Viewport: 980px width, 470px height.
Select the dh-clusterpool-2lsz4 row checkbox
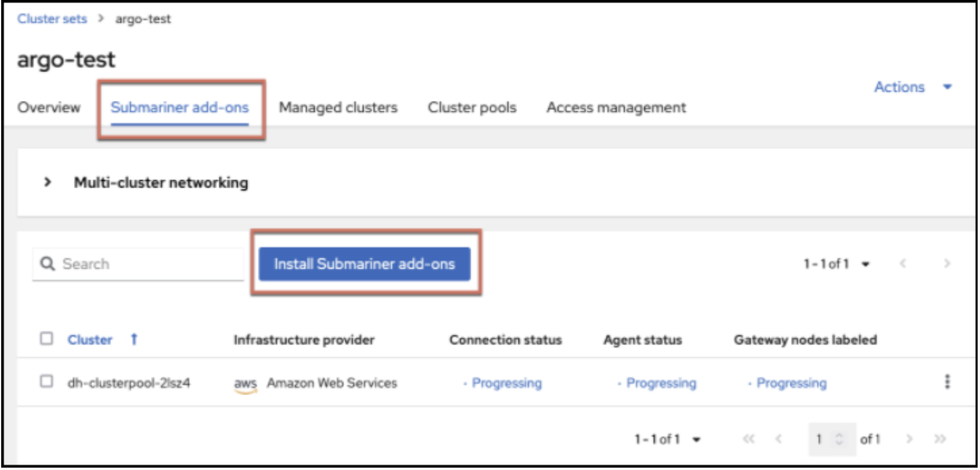click(x=46, y=381)
